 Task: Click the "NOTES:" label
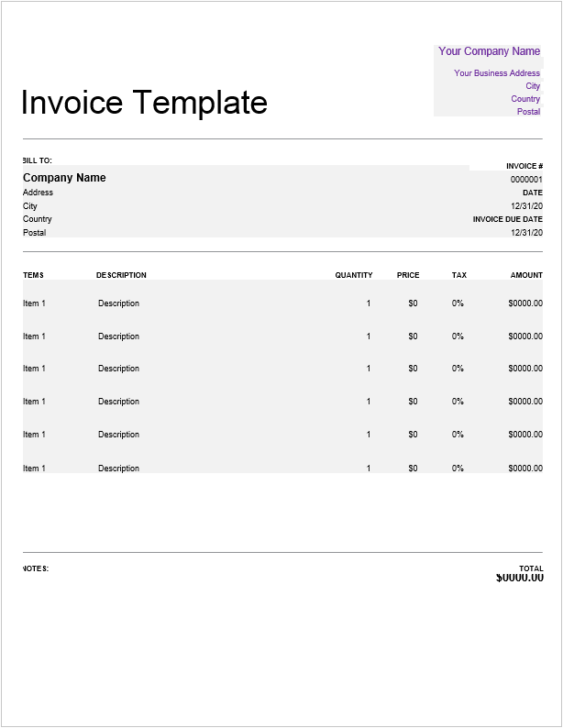coord(35,568)
